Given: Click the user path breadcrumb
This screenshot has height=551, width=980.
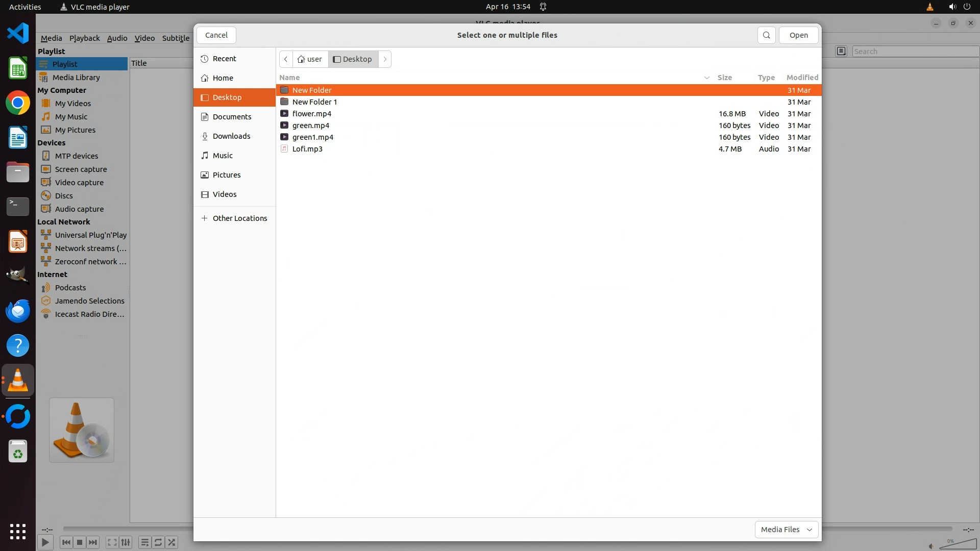Looking at the screenshot, I should tap(310, 59).
